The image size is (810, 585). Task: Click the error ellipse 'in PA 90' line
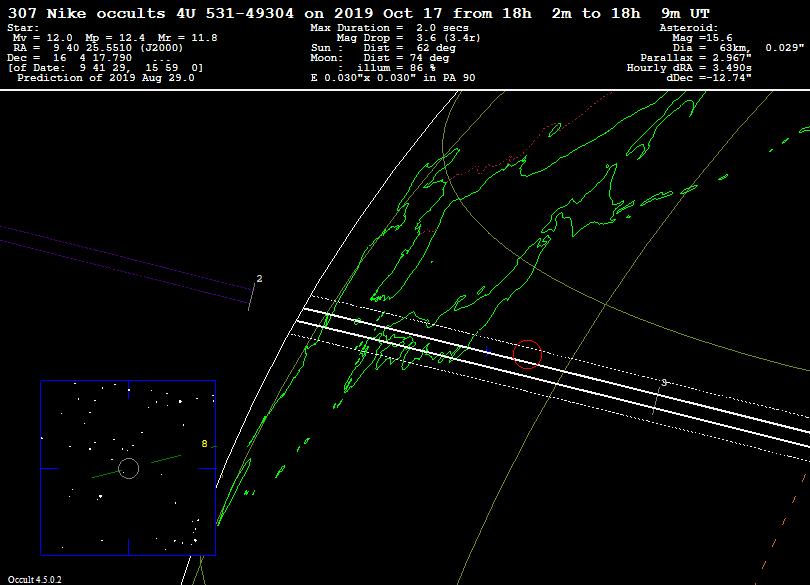(393, 78)
